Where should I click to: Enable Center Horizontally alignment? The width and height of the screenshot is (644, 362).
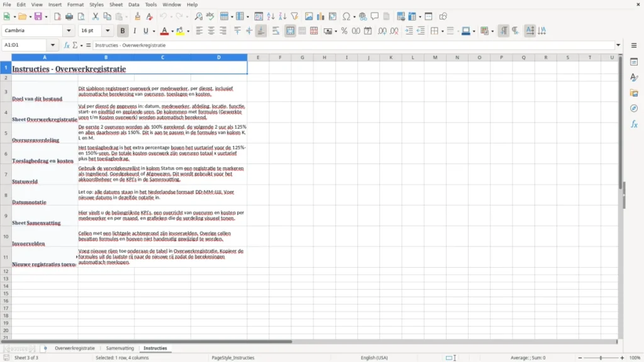[211, 31]
